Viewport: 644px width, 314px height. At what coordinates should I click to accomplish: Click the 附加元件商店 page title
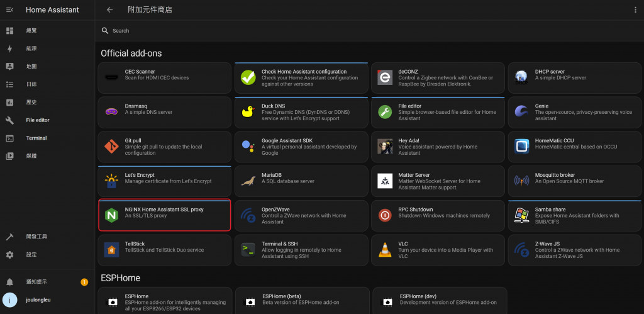(150, 10)
